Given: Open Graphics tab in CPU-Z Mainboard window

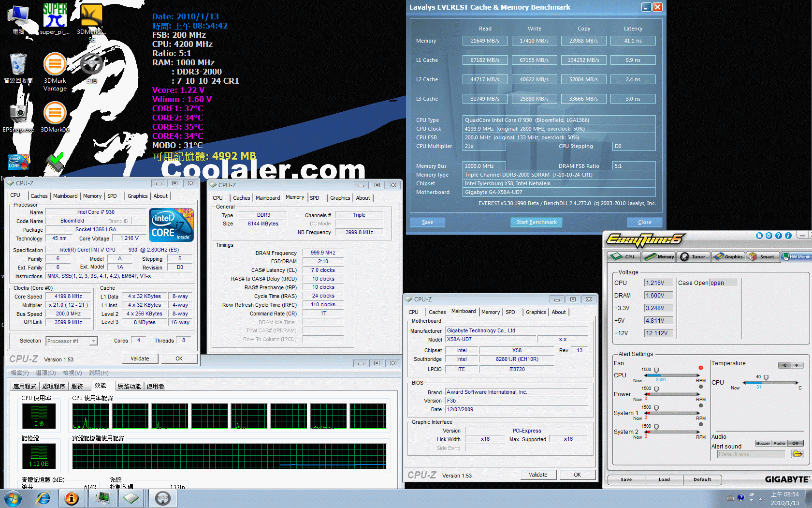Looking at the screenshot, I should pyautogui.click(x=536, y=312).
